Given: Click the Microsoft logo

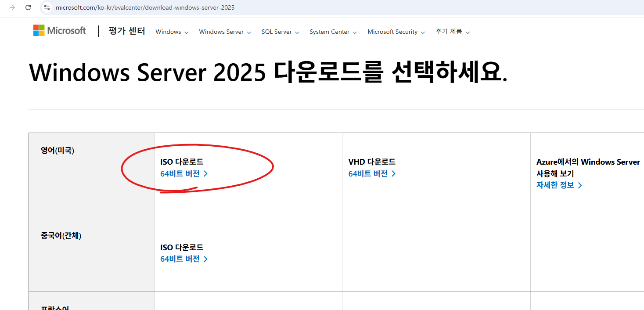Looking at the screenshot, I should 60,30.
